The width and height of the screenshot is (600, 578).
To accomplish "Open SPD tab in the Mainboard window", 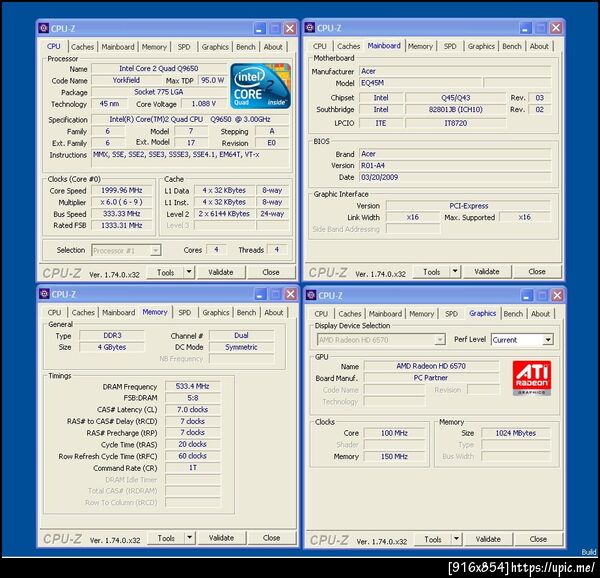I will [450, 46].
